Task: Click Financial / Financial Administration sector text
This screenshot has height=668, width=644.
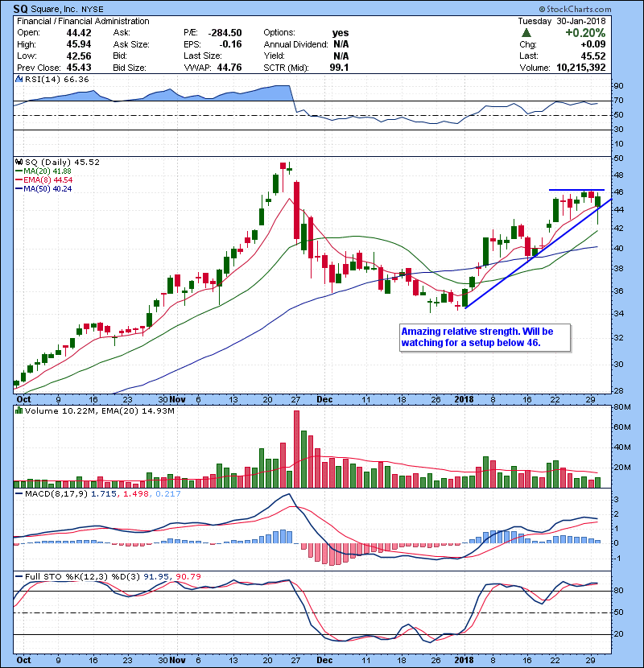Action: tap(83, 21)
